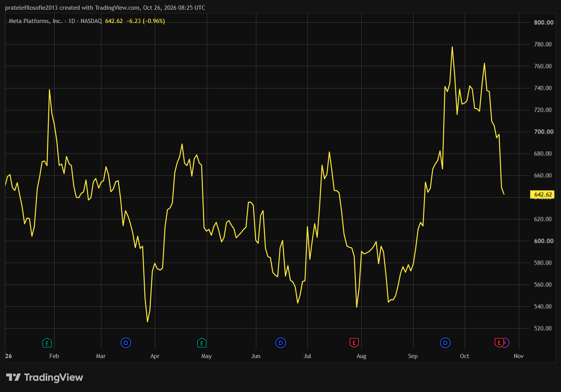Image resolution: width=561 pixels, height=392 pixels.
Task: Select the "560.00" price axis label
Action: point(543,285)
